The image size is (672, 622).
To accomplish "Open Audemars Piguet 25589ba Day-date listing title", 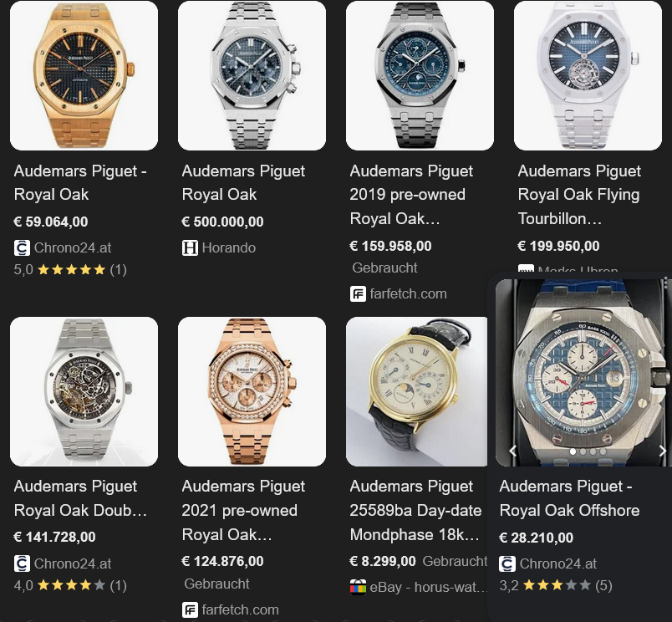I will pos(415,511).
